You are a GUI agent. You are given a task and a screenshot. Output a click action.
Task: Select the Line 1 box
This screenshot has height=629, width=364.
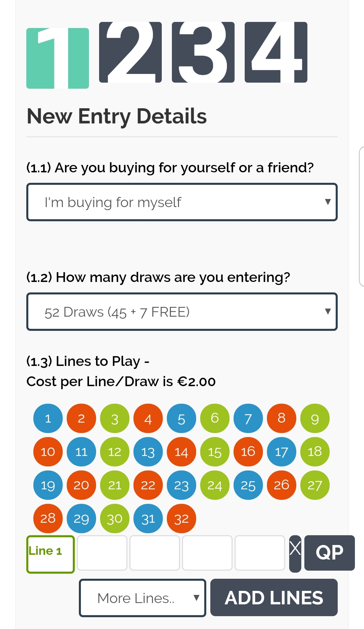(51, 554)
